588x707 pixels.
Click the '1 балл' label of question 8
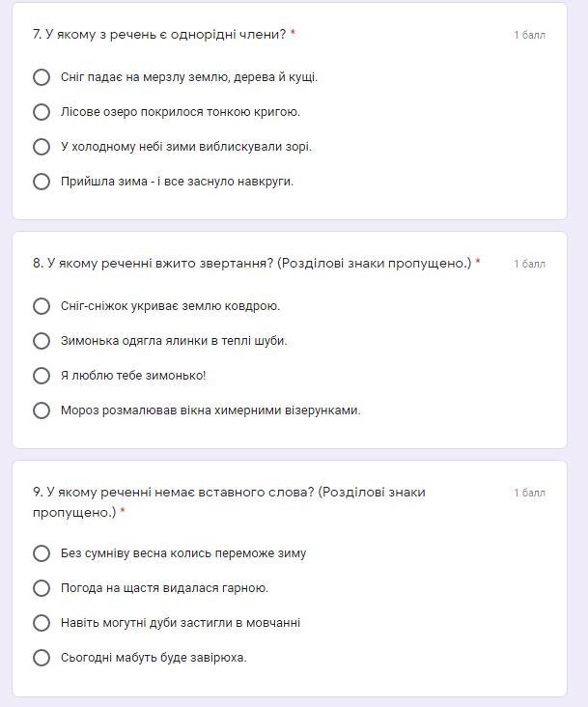(529, 265)
